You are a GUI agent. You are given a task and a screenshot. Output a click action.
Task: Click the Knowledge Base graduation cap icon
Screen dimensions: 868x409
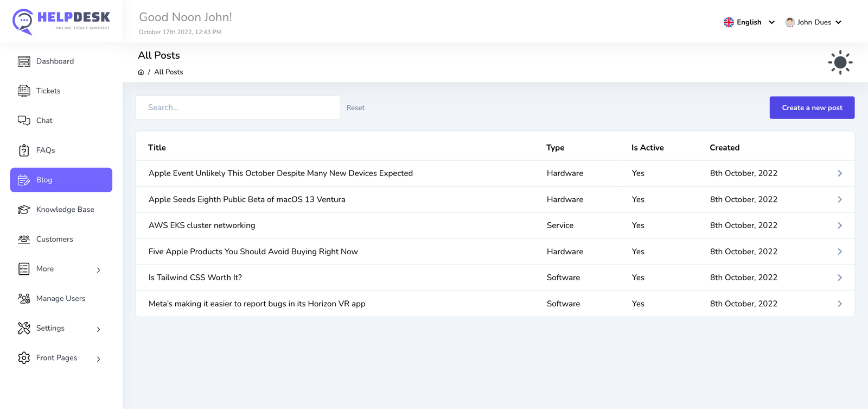coord(24,210)
